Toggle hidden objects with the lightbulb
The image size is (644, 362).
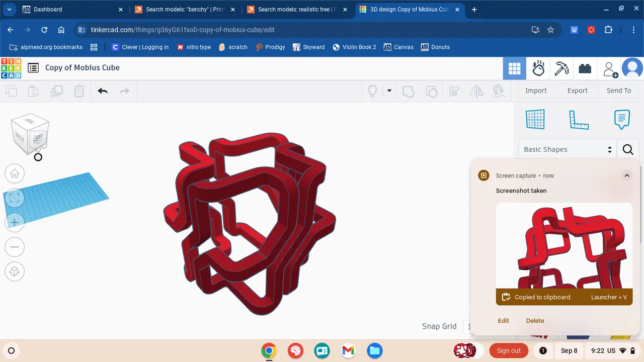[372, 91]
